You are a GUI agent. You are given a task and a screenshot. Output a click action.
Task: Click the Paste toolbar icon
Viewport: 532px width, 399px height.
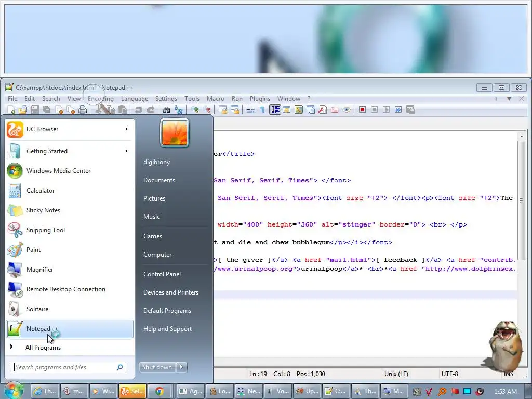[x=123, y=110]
